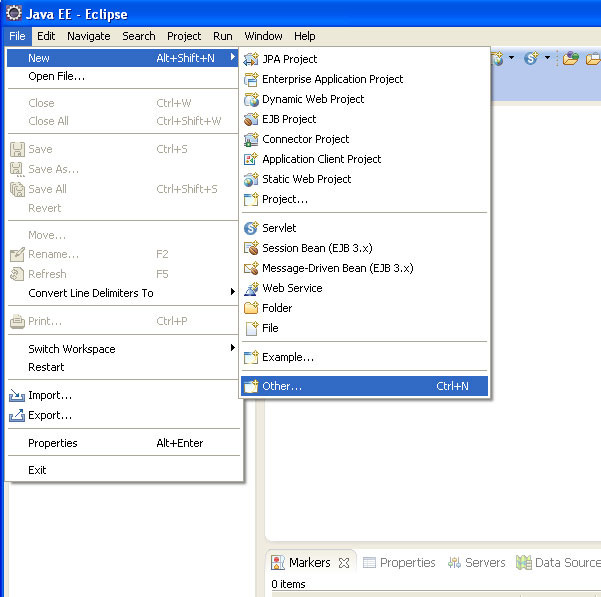
Task: Open the Navigate menu
Action: tap(89, 36)
